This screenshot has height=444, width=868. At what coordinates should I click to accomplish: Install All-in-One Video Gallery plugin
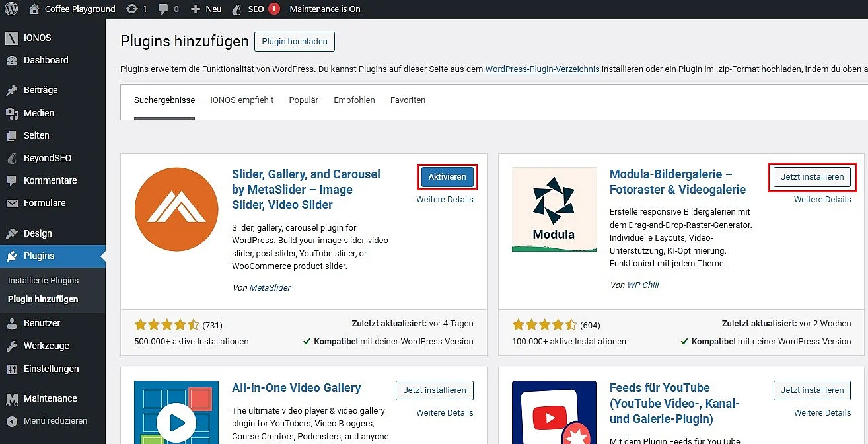(435, 390)
